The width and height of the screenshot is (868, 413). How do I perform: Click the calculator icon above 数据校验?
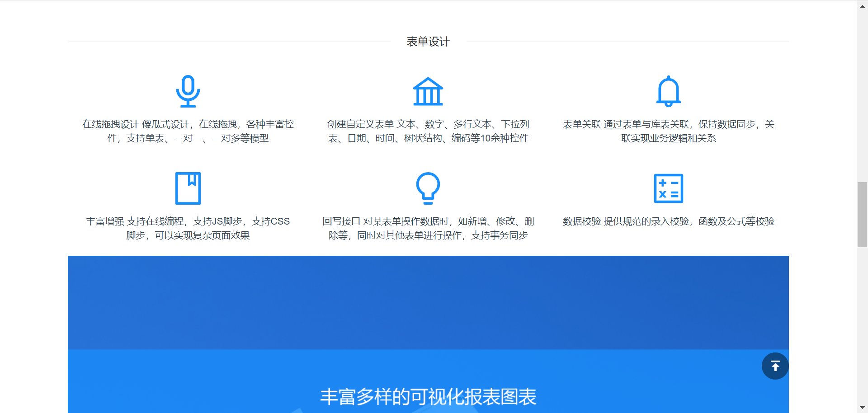[x=668, y=188]
